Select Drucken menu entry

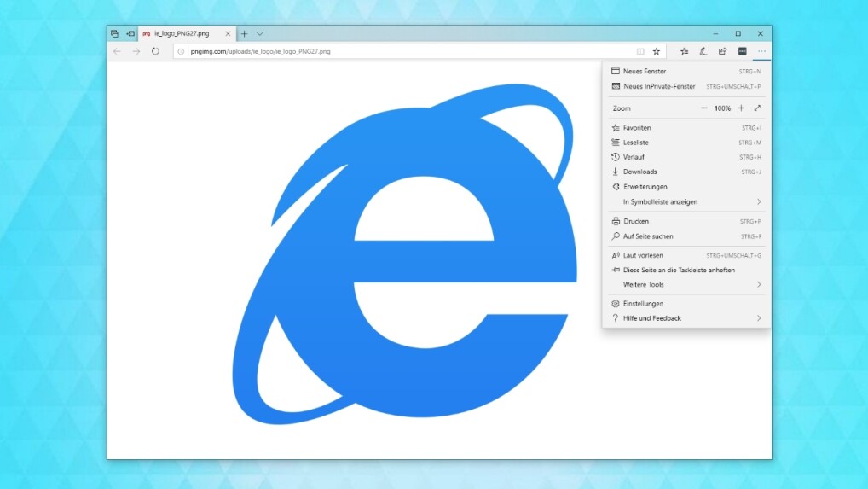click(x=686, y=221)
